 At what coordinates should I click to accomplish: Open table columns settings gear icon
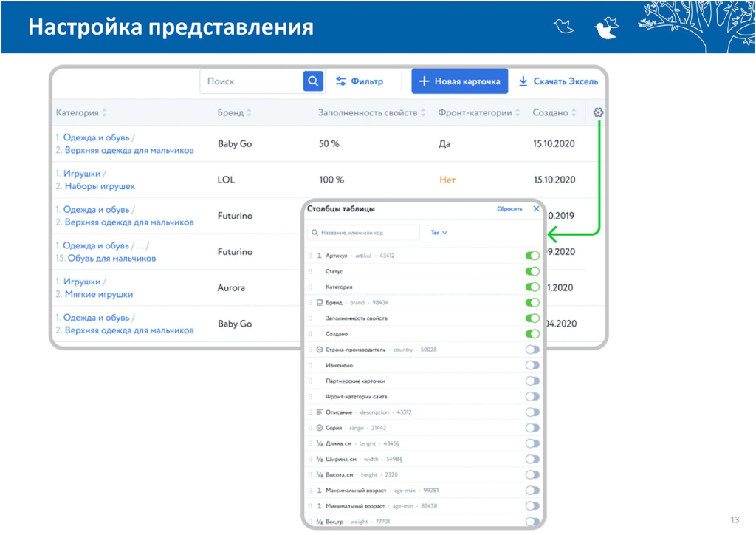(x=598, y=112)
